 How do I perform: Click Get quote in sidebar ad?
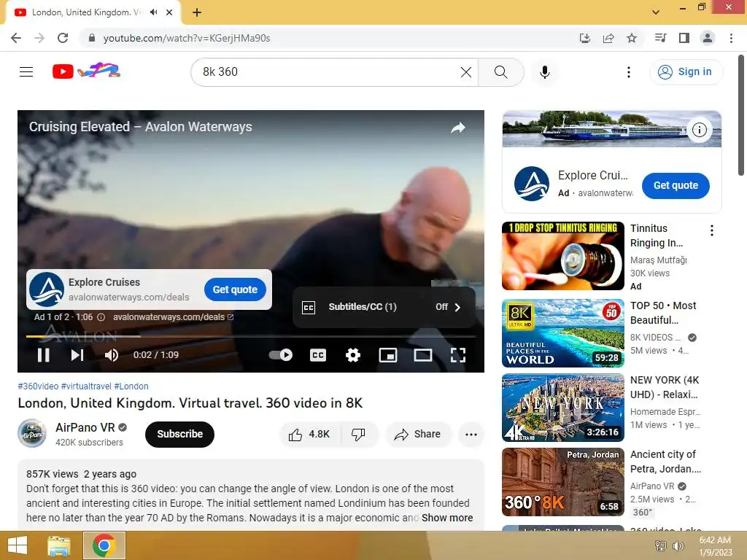pyautogui.click(x=676, y=186)
